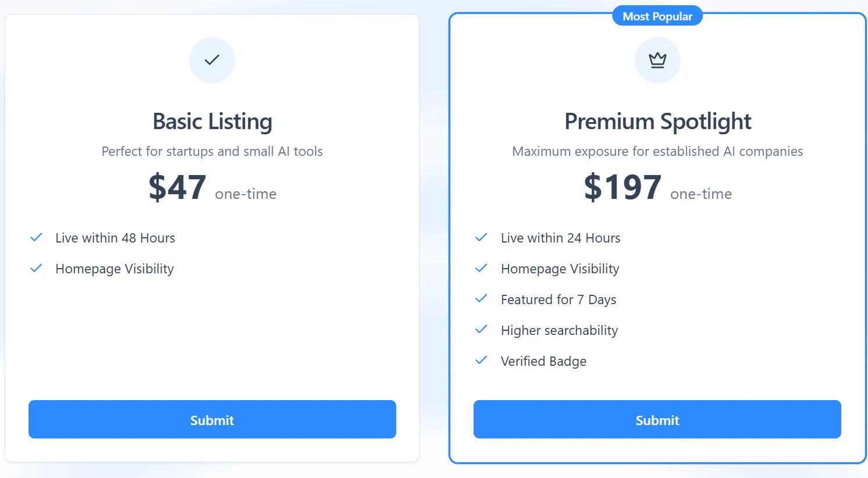Viewport: 868px width, 478px height.
Task: Click the crown icon above Premium Spotlight
Action: [x=657, y=60]
